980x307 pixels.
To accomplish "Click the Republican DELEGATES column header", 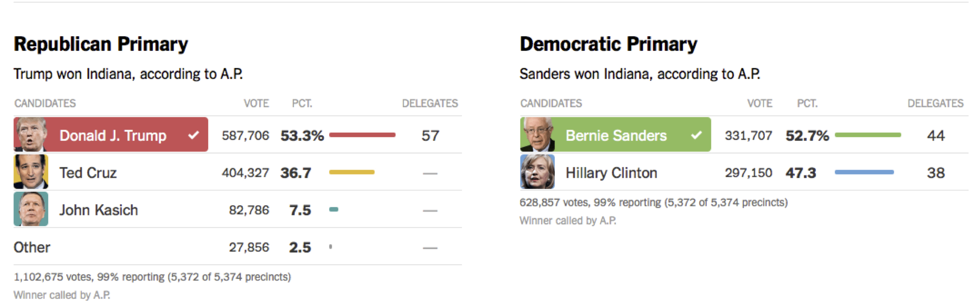I will coord(430,103).
